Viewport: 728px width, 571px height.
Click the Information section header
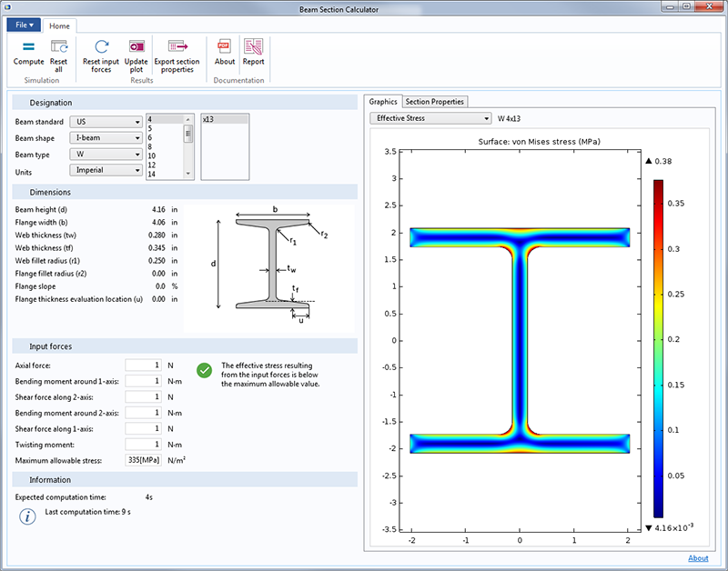click(x=185, y=479)
